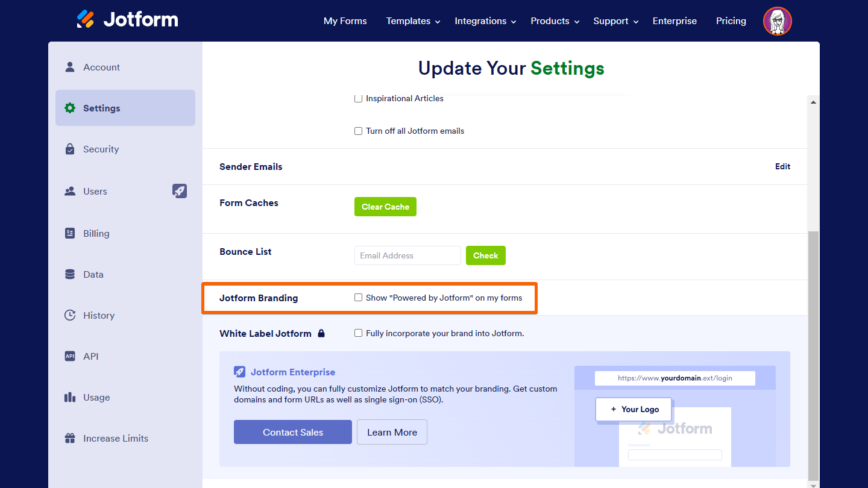Image resolution: width=868 pixels, height=488 pixels.
Task: Open the user avatar profile menu
Action: click(777, 21)
